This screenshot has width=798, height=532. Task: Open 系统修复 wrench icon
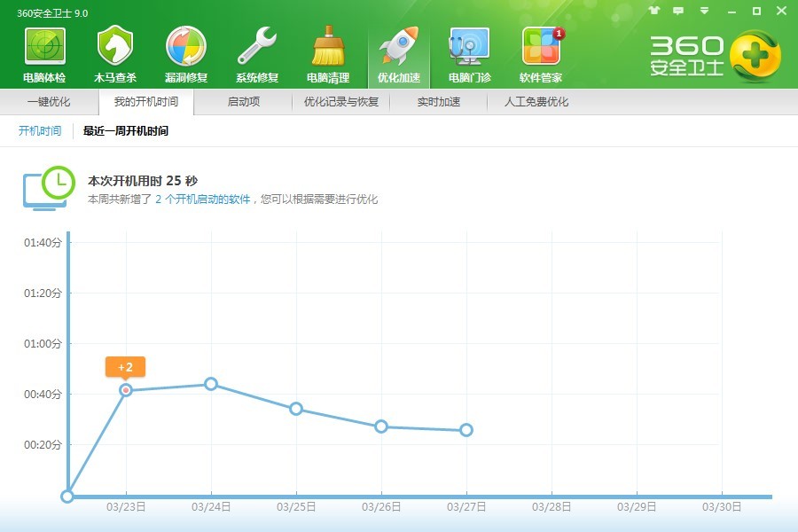point(257,46)
